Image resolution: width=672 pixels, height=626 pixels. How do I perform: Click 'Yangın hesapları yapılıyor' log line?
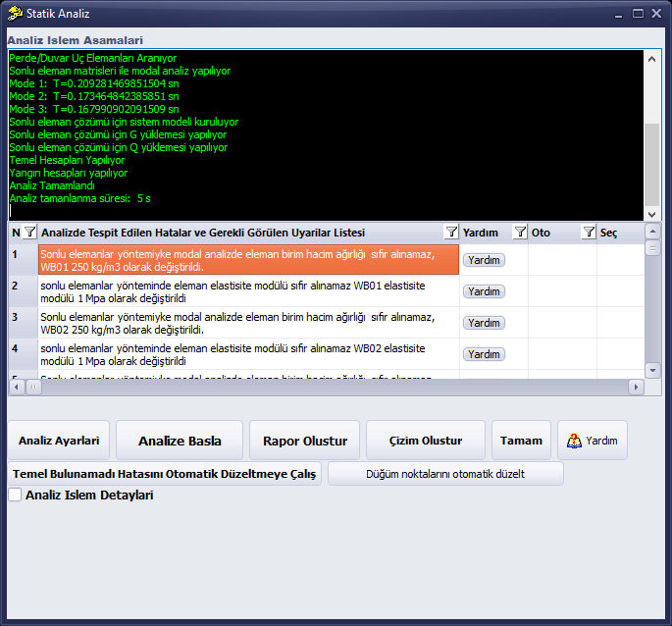pyautogui.click(x=69, y=173)
